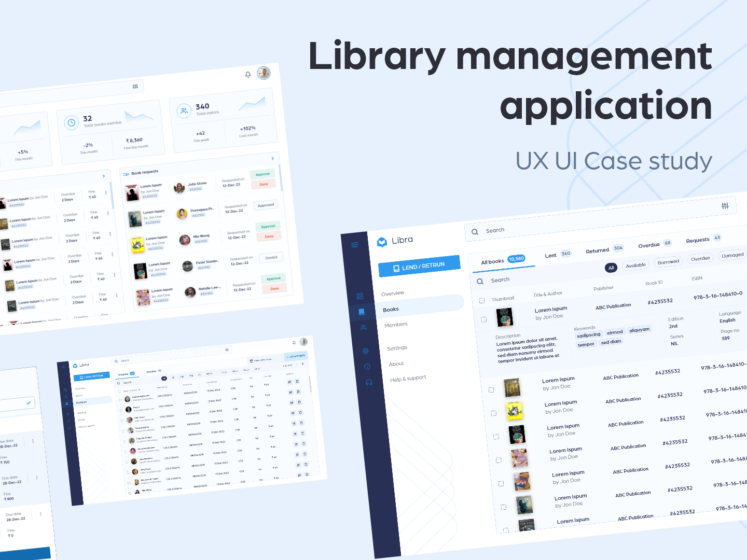Click the search magnifier in books table
The width and height of the screenshot is (747, 560).
click(x=480, y=280)
